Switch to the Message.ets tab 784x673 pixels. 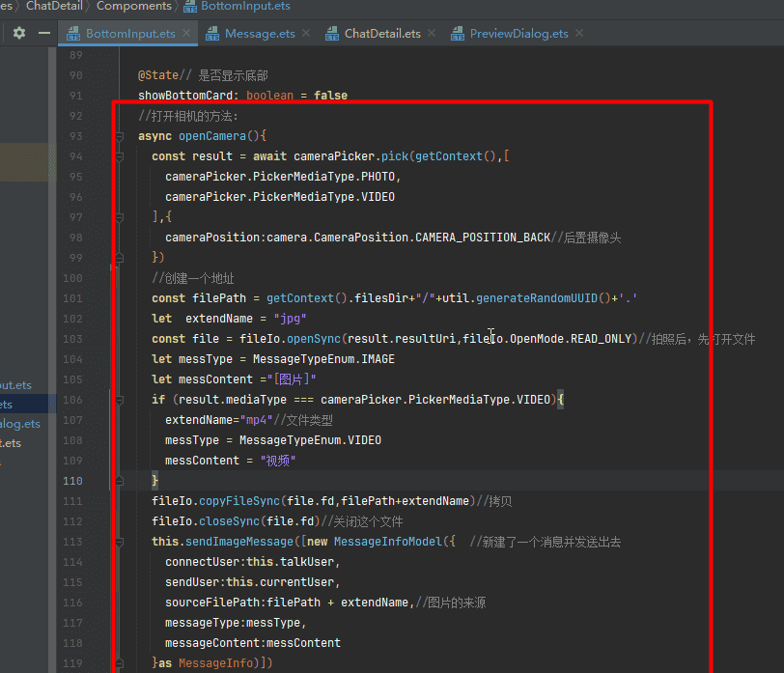click(259, 34)
